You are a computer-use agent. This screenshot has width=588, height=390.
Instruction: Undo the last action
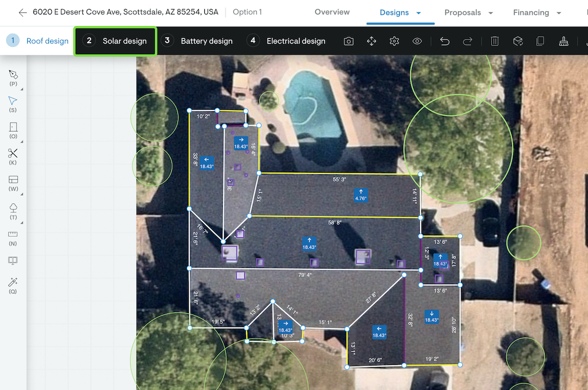coord(444,41)
